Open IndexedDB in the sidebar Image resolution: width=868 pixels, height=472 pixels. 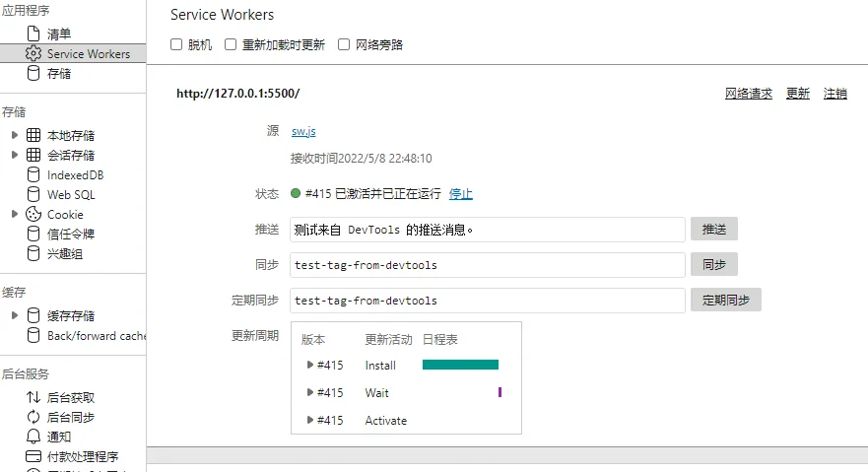click(x=73, y=174)
